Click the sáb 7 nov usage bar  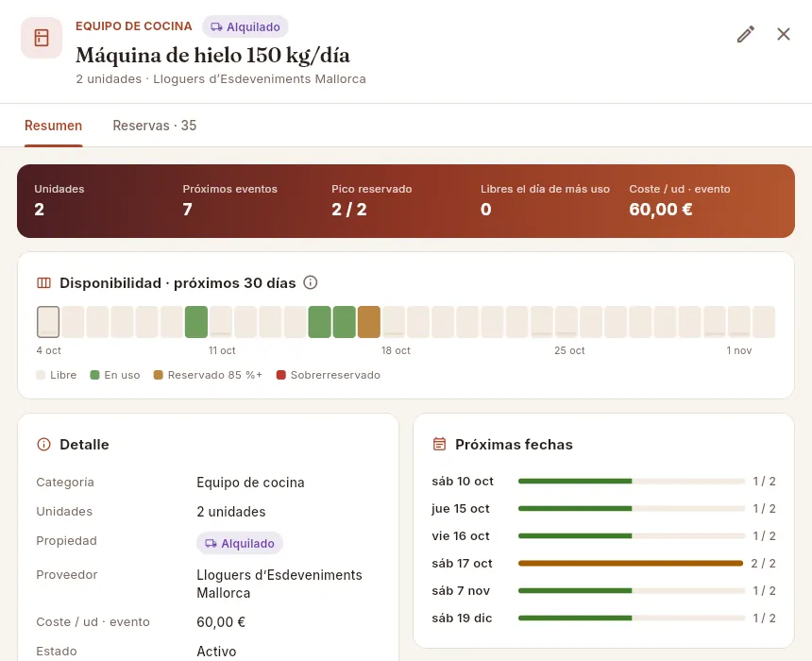632,590
